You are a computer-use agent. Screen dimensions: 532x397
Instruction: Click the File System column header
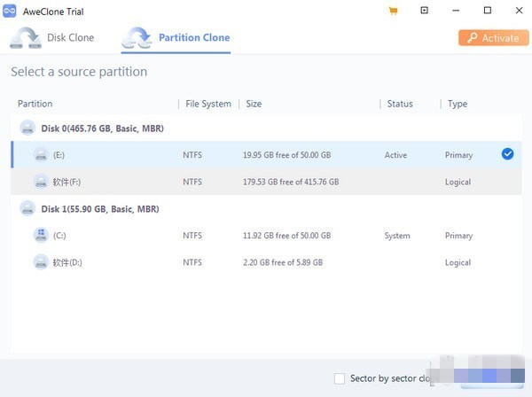208,104
